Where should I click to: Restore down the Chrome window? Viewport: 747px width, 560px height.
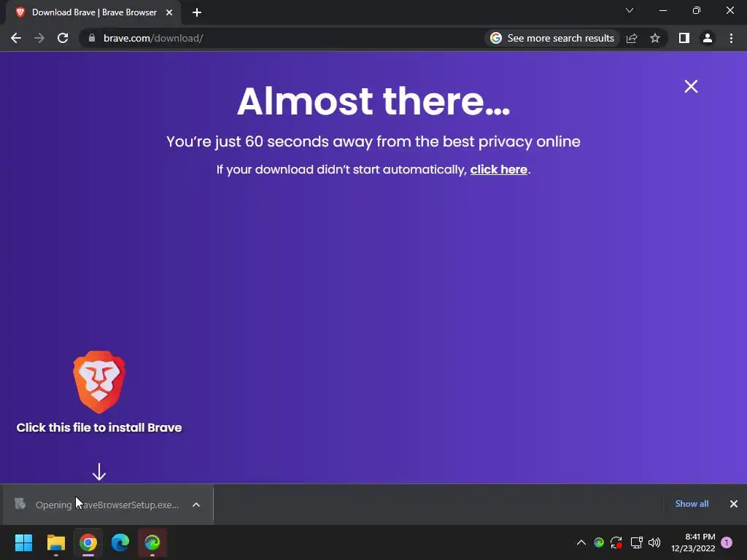tap(697, 10)
